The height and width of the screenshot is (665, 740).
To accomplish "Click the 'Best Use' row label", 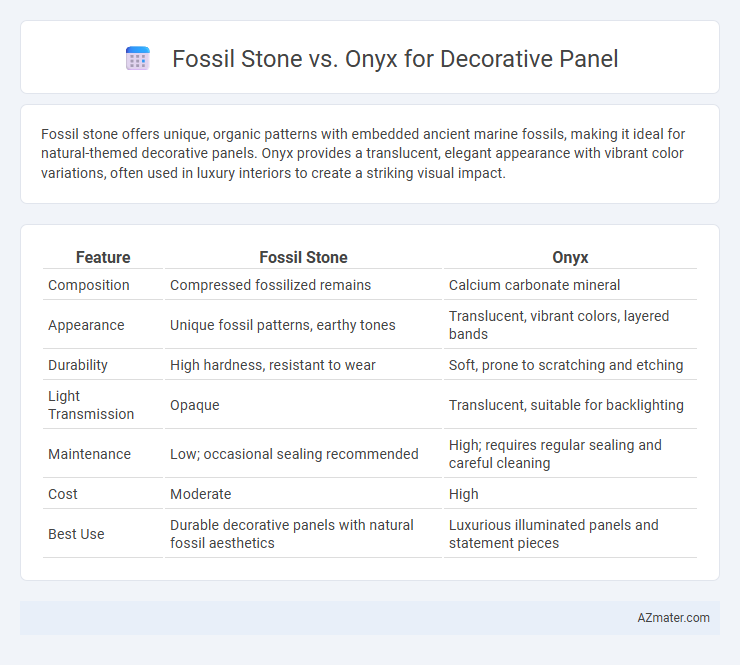I will pos(76,534).
